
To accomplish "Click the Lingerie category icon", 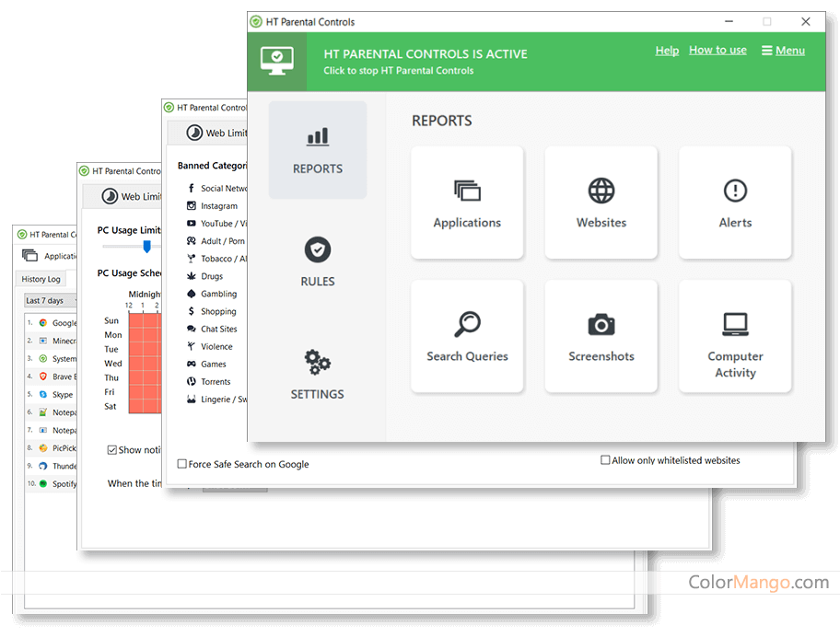I will pyautogui.click(x=192, y=400).
